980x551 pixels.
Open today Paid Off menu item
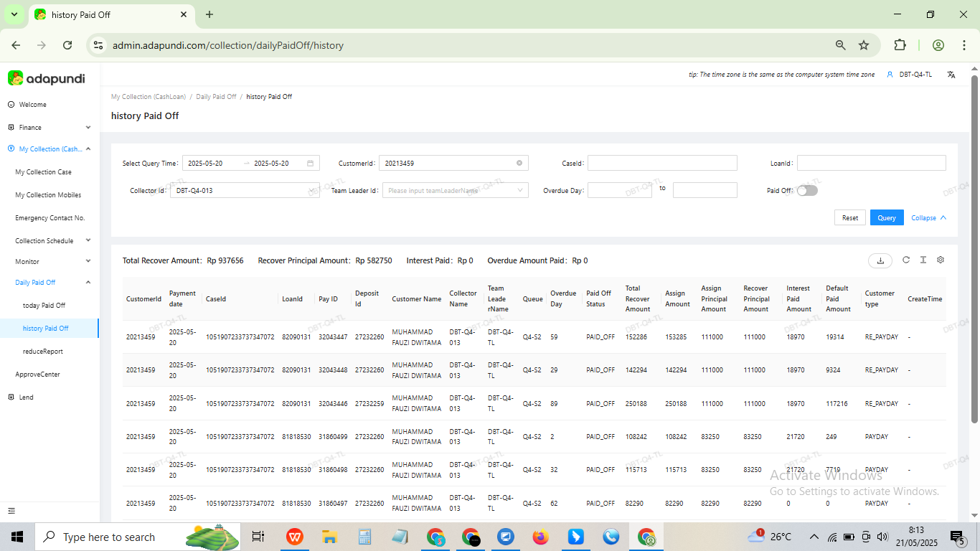(44, 306)
